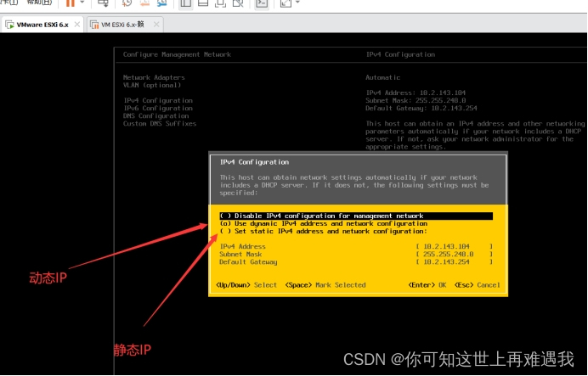Select Set static IPv4 address radio option
This screenshot has height=376, width=588.
323,231
